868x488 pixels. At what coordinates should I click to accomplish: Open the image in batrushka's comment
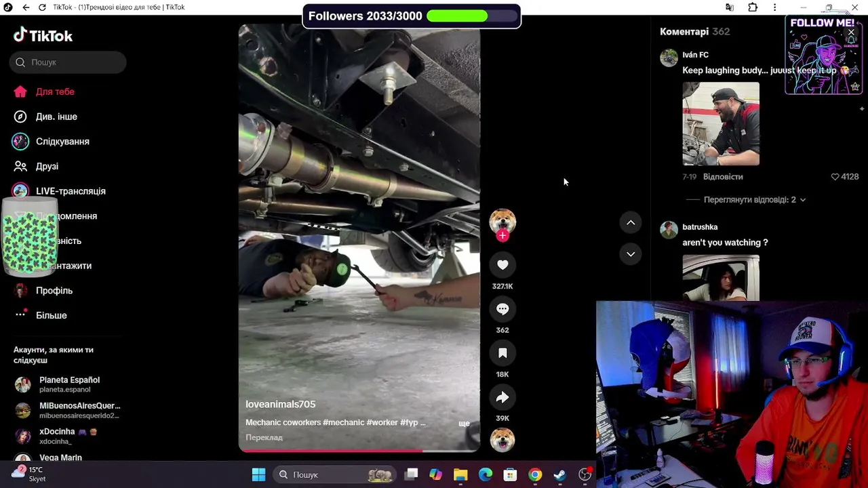[x=721, y=278]
